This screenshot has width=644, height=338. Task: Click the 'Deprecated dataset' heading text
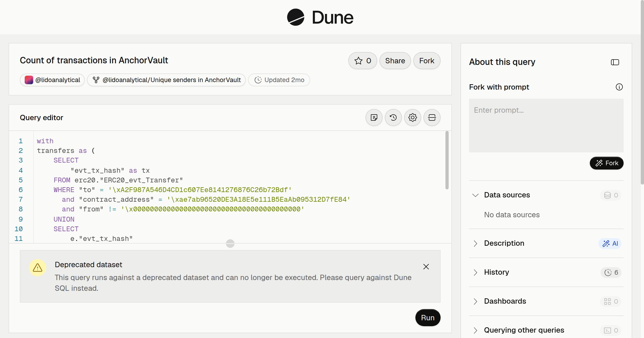(88, 265)
